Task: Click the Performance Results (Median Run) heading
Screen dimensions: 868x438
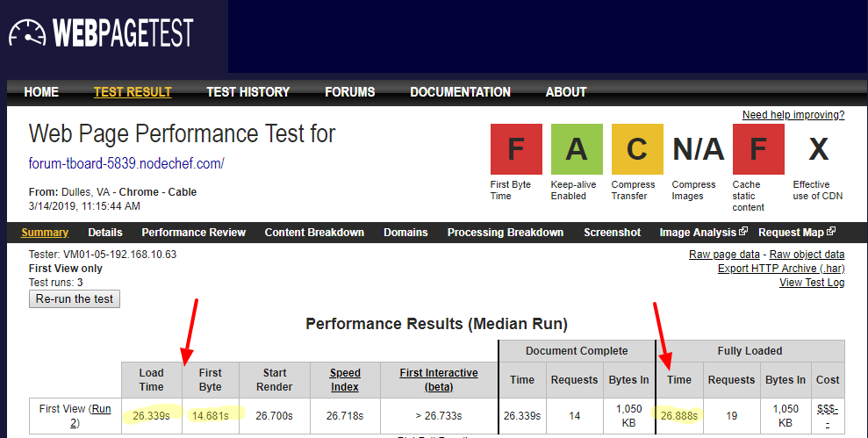Action: point(437,324)
